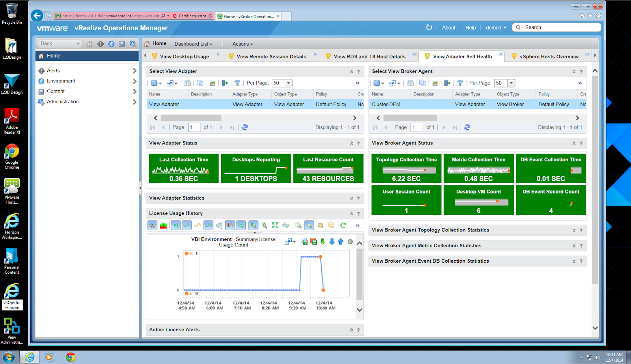Screen dimensions: 631x364
Task: Refresh the Select View Adapter list
Action: point(245,127)
